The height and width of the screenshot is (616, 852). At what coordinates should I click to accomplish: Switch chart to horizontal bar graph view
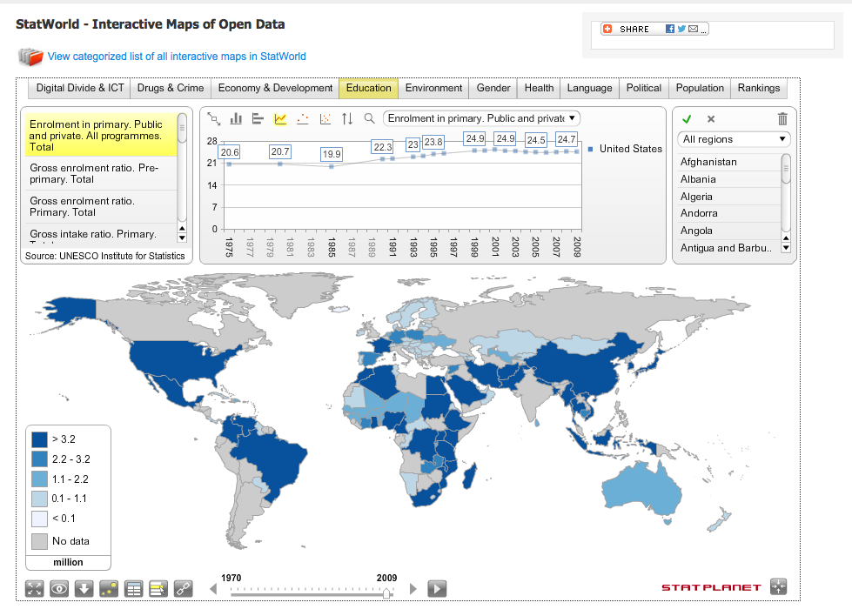click(x=258, y=118)
